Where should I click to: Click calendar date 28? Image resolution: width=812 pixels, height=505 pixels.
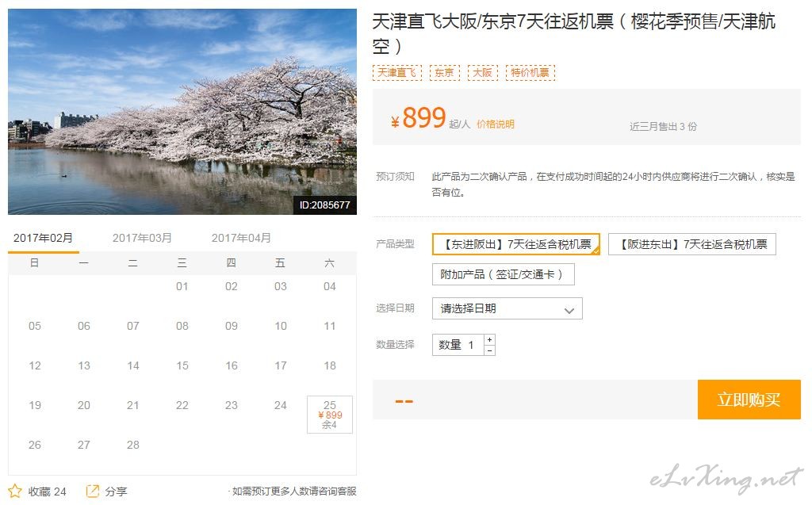click(x=133, y=445)
